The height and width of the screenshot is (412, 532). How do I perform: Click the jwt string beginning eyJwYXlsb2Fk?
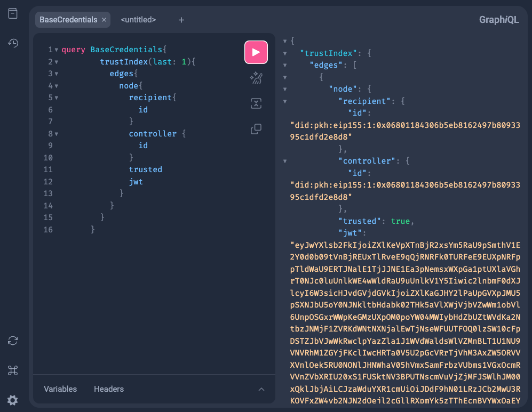coord(405,323)
